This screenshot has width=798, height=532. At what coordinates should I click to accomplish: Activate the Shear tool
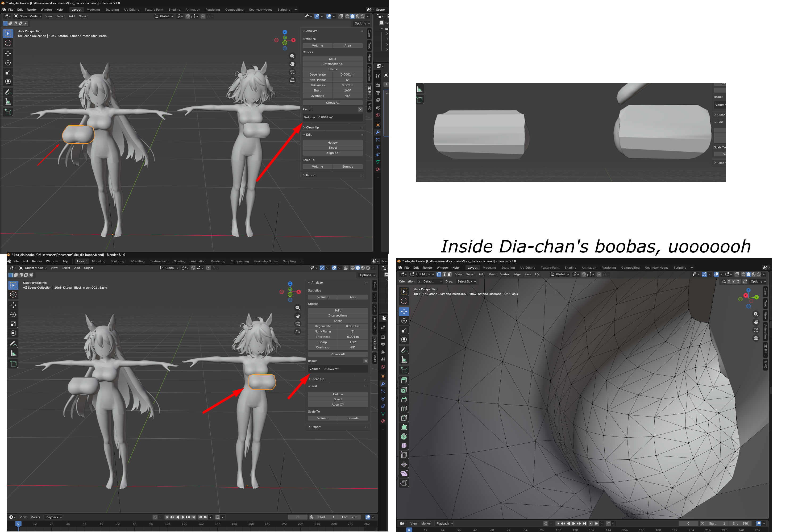tap(404, 474)
